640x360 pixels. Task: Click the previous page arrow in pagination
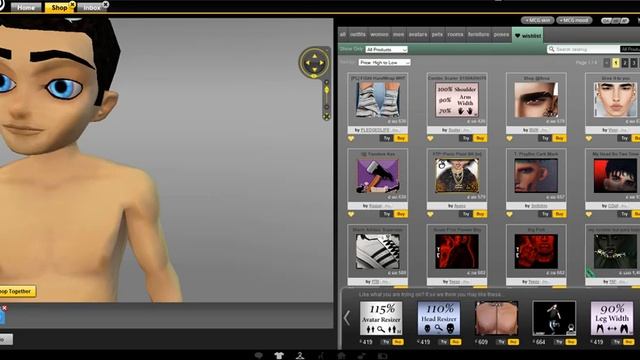(607, 63)
